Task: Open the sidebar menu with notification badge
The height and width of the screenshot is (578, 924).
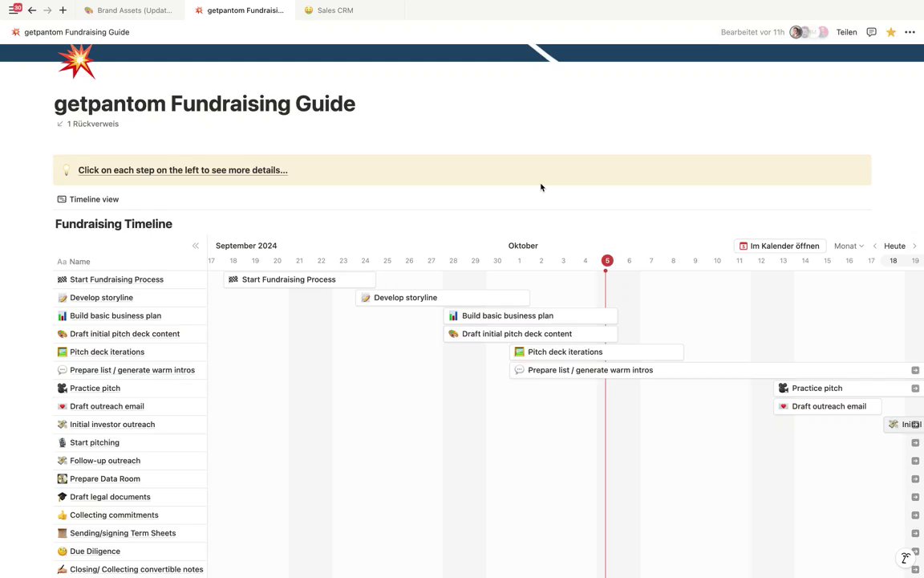Action: coord(14,10)
